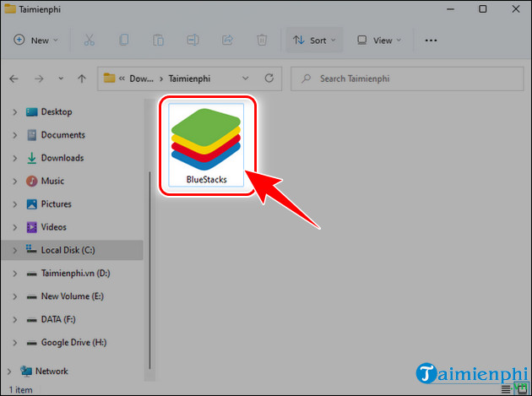Maximize the Taimienphi window
This screenshot has height=396, width=532.
[482, 9]
